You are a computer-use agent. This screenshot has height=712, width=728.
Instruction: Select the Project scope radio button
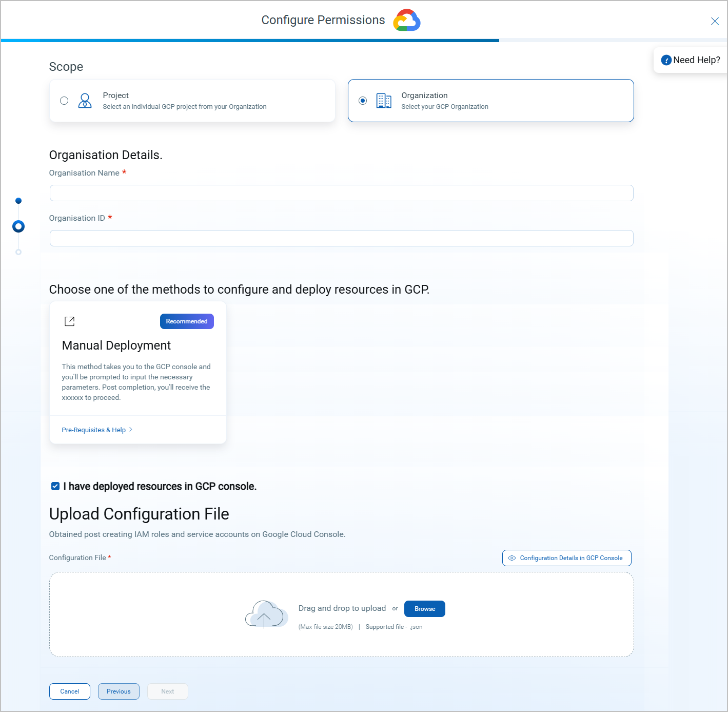click(64, 101)
